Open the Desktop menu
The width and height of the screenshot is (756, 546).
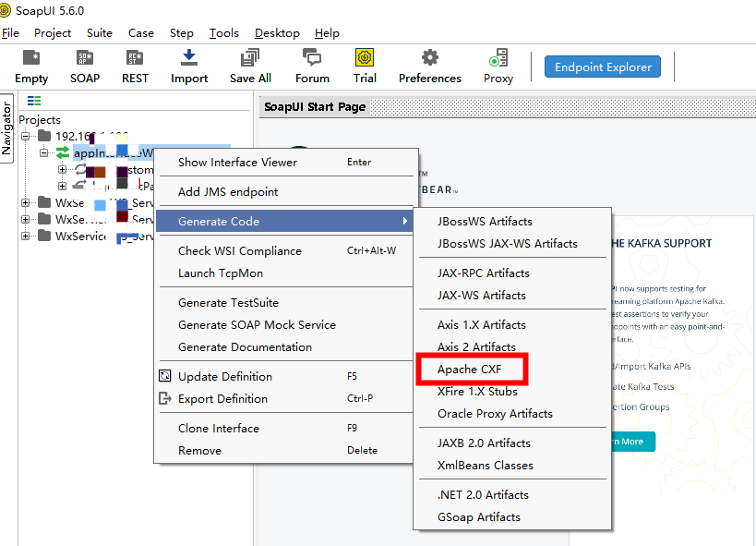pyautogui.click(x=277, y=33)
